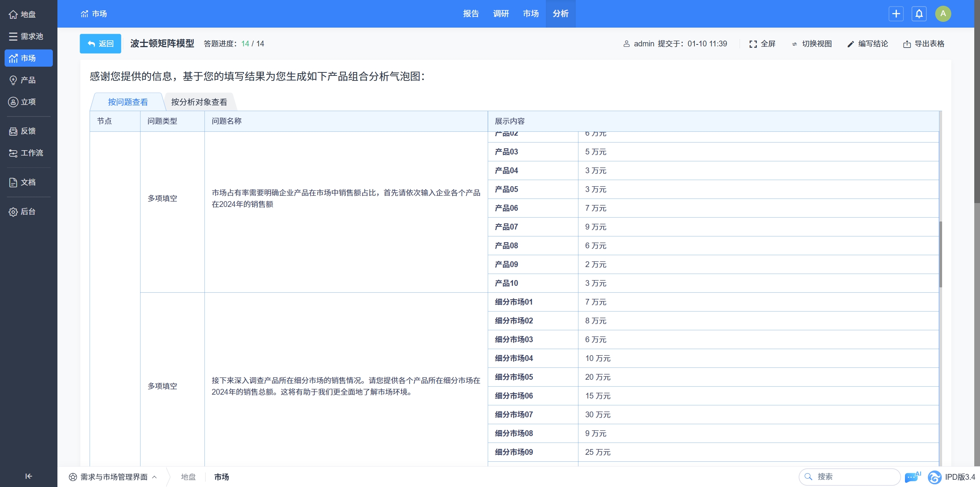The height and width of the screenshot is (487, 980).
Task: Click the 返回 back button
Action: (100, 44)
